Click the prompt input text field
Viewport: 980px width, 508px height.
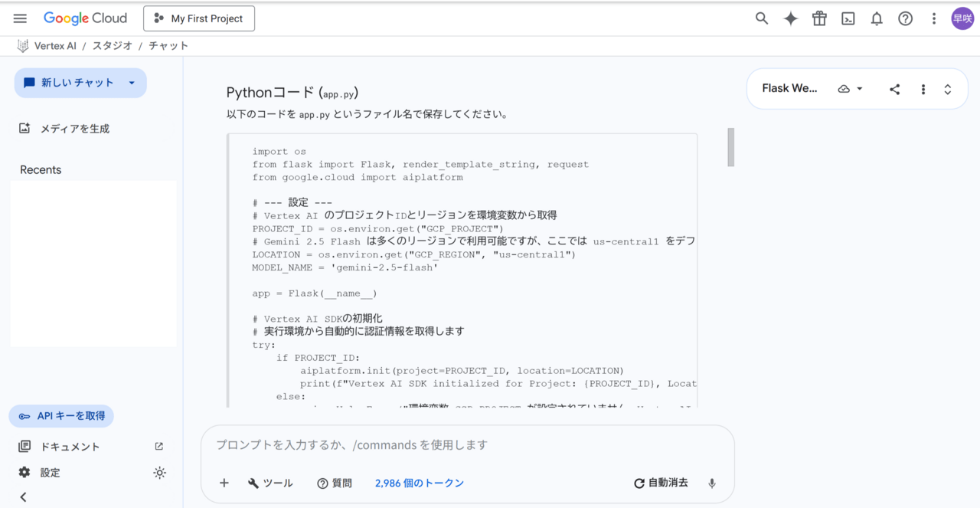(467, 445)
